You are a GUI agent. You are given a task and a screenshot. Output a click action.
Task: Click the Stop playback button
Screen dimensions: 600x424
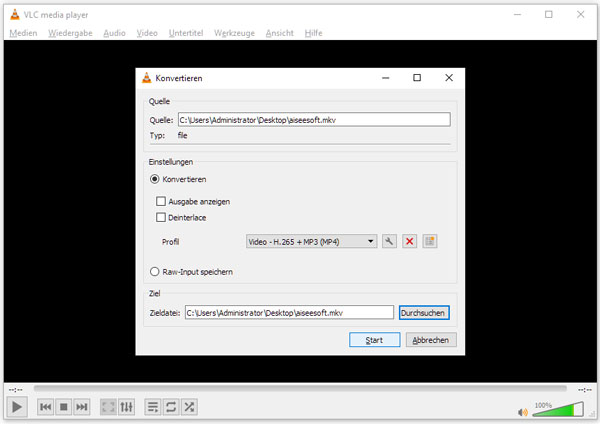[64, 407]
